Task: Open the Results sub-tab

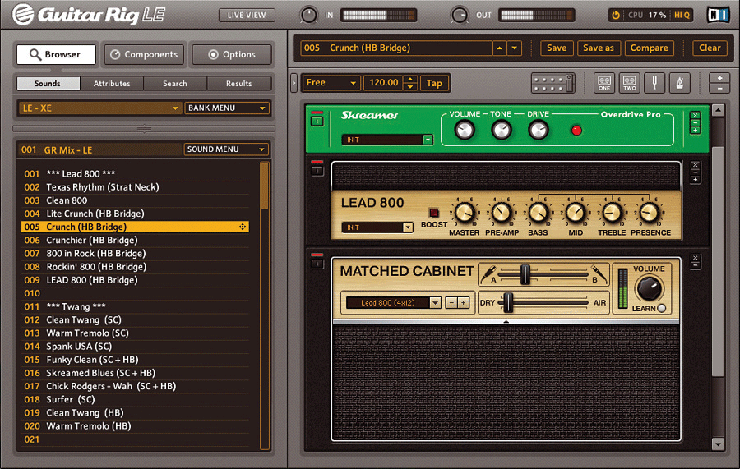Action: click(239, 84)
